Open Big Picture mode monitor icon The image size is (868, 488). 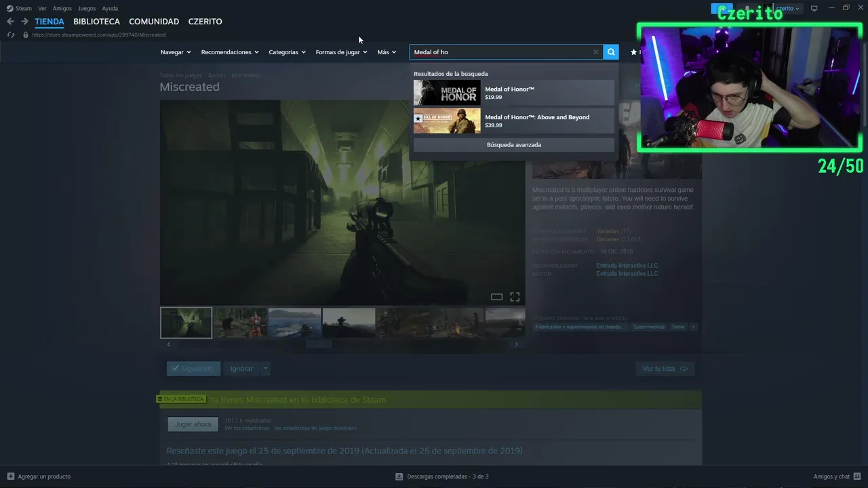point(814,8)
